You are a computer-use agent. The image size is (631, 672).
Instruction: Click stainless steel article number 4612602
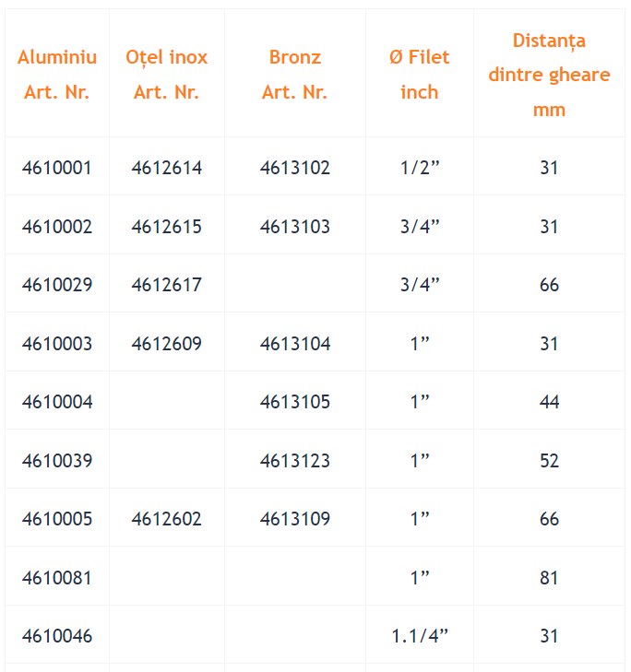pos(166,519)
